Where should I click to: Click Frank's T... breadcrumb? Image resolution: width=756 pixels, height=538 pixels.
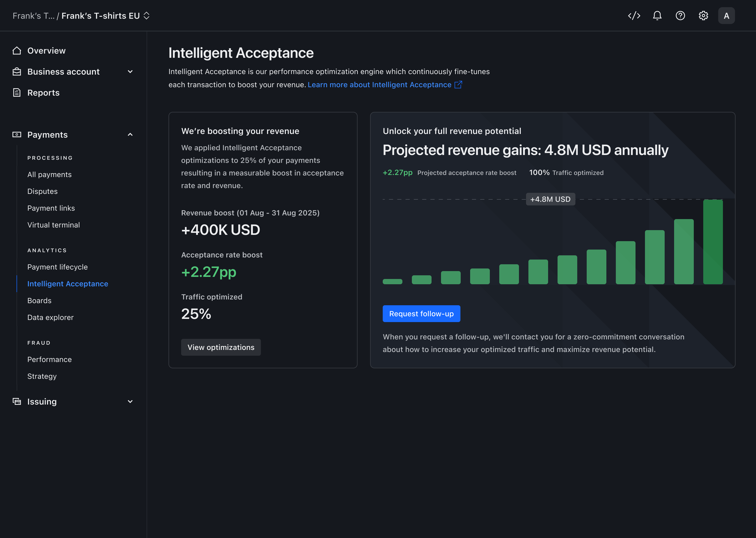pyautogui.click(x=33, y=16)
